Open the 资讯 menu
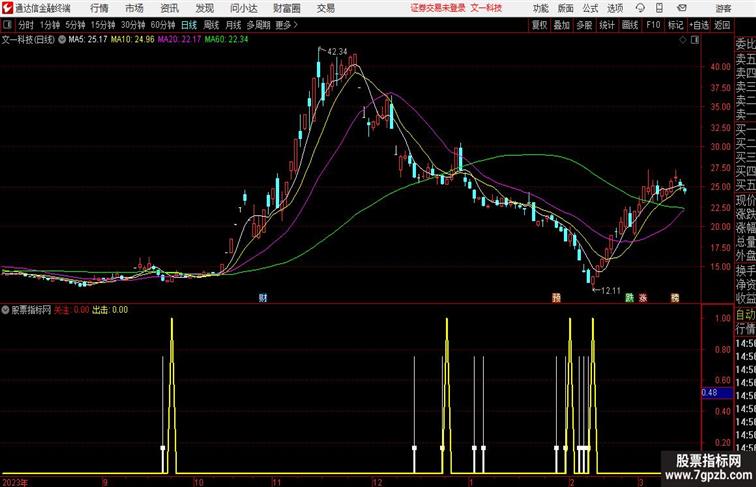Image resolution: width=756 pixels, height=487 pixels. (169, 8)
